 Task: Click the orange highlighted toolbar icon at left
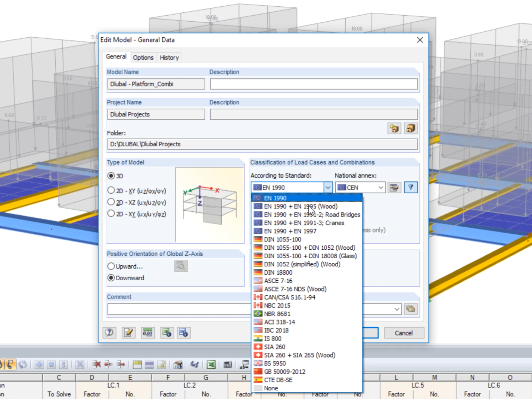(10, 364)
